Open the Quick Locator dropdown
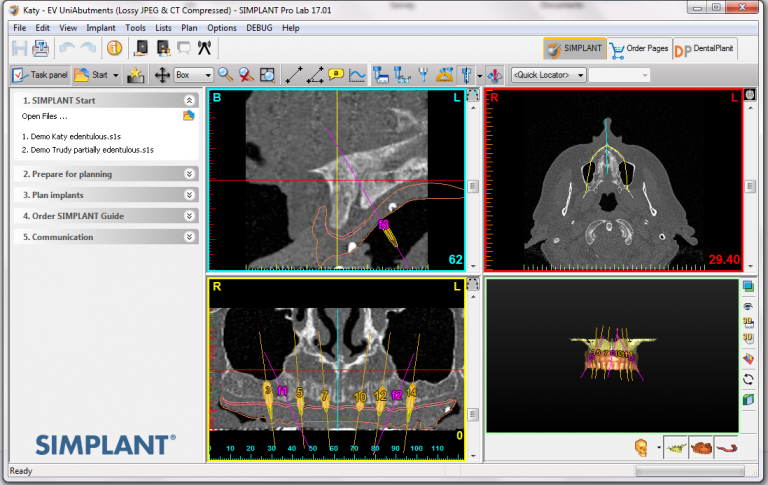 tap(549, 75)
